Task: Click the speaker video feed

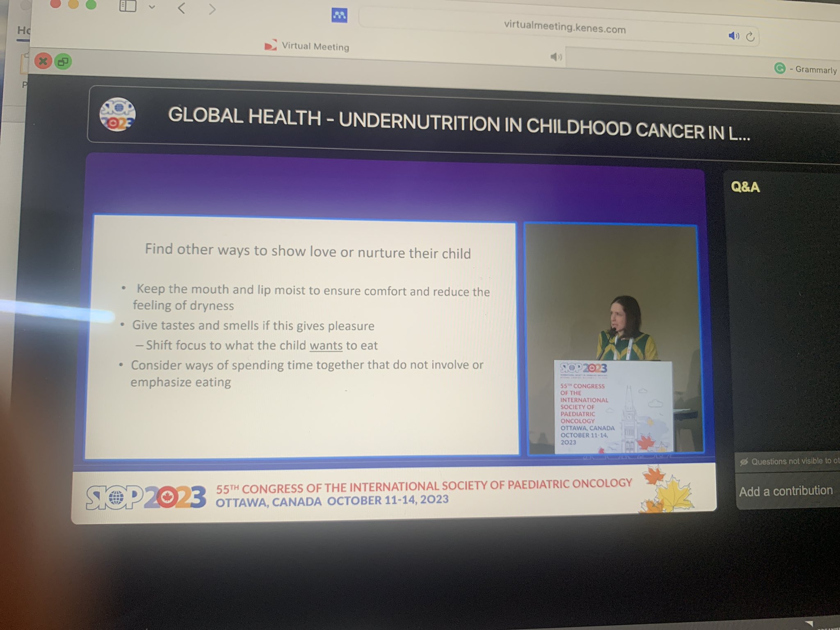Action: click(x=614, y=339)
